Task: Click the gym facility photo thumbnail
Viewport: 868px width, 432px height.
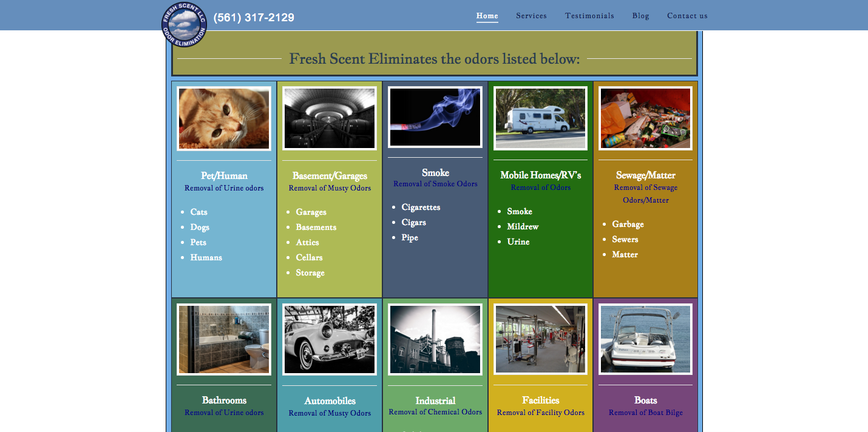Action: [x=540, y=339]
